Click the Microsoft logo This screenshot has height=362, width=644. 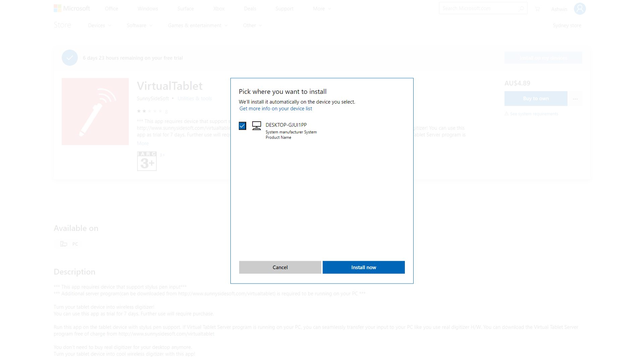click(x=72, y=8)
